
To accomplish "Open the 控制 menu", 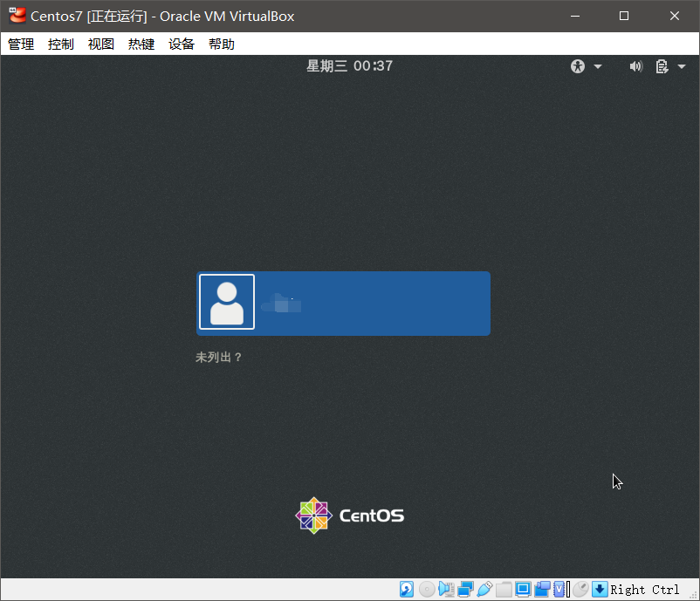I will [61, 44].
